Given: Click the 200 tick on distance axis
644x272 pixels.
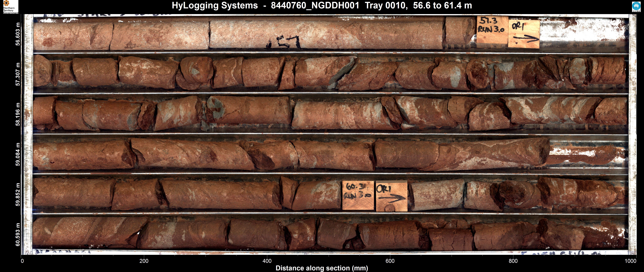Looking at the screenshot, I should click(144, 261).
